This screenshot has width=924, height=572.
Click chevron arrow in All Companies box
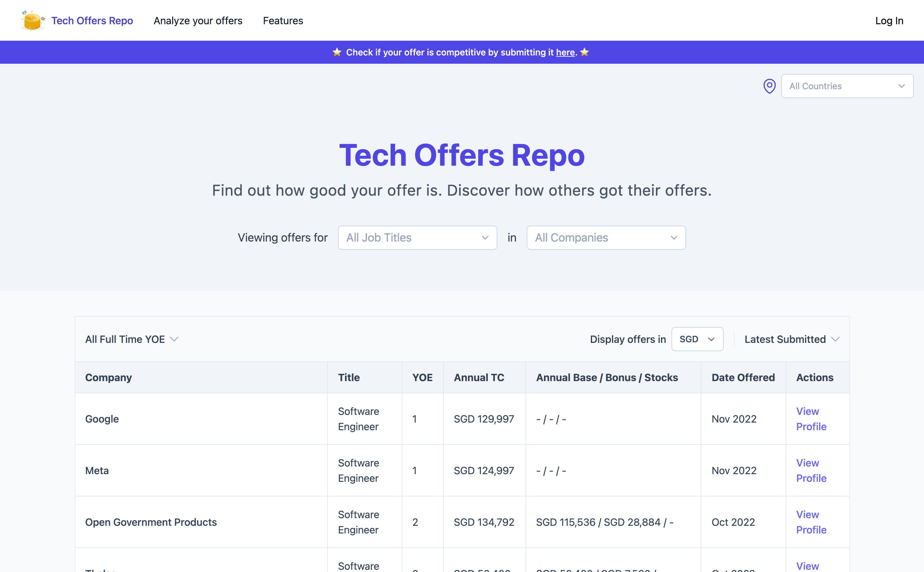point(673,238)
